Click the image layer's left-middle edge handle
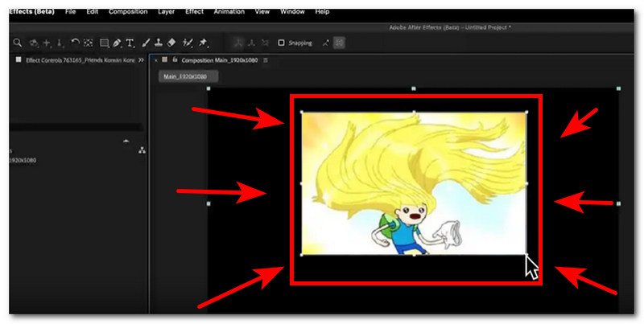The width and height of the screenshot is (644, 324). tap(301, 183)
